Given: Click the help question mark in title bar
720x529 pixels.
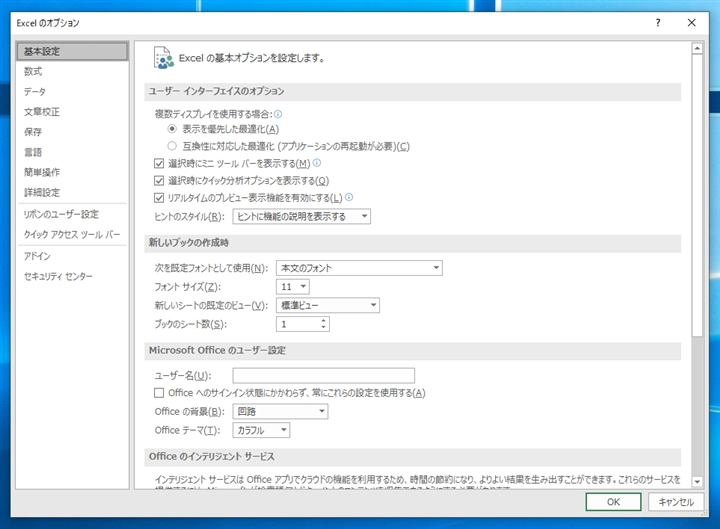Looking at the screenshot, I should pyautogui.click(x=658, y=23).
